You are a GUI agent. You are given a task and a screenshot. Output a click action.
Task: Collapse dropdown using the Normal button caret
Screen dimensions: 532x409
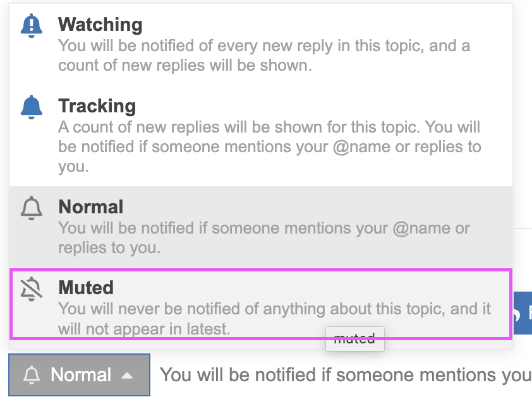pos(127,375)
